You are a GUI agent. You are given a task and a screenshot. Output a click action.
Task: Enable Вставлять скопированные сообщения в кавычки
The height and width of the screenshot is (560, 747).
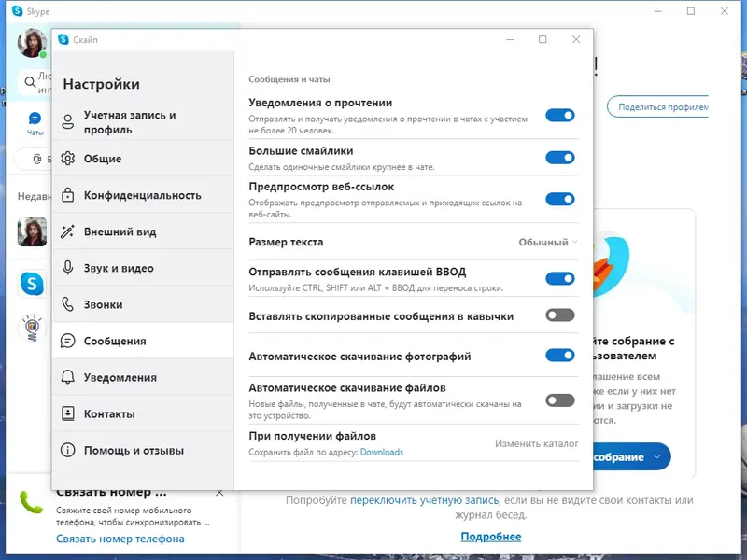click(x=561, y=316)
